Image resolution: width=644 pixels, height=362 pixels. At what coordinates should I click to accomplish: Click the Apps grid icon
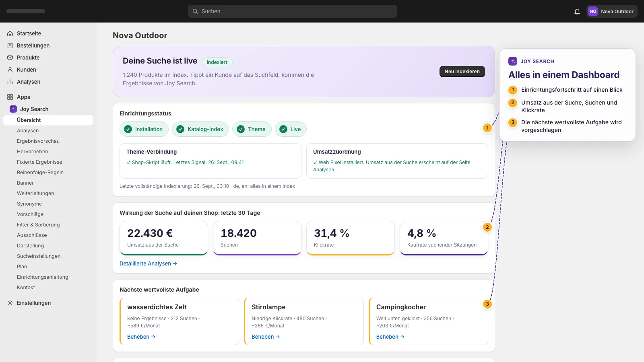coord(10,97)
